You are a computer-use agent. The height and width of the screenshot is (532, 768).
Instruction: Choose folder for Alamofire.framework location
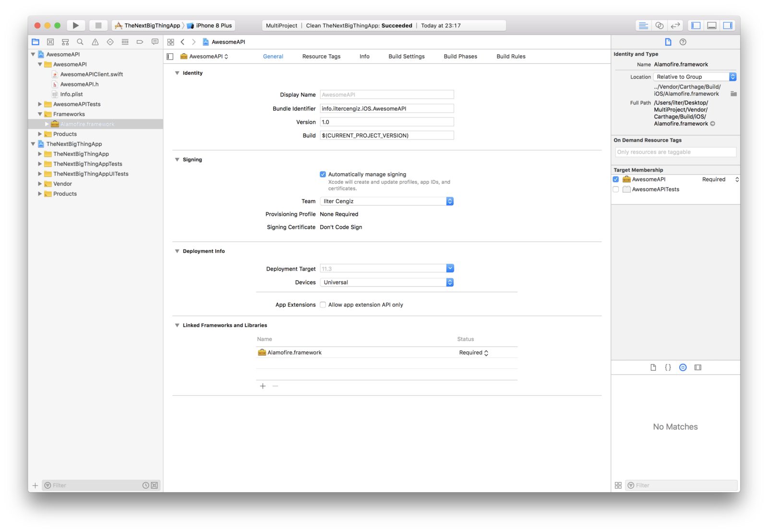(x=733, y=94)
